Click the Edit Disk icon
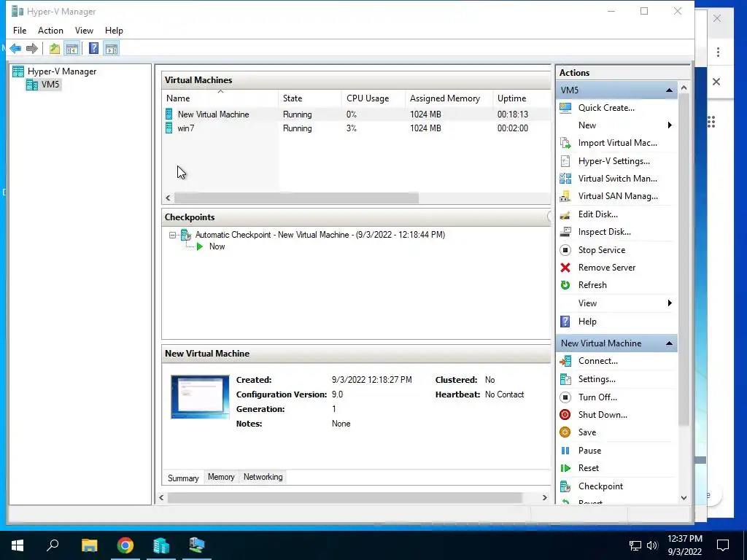This screenshot has height=560, width=747. (565, 214)
